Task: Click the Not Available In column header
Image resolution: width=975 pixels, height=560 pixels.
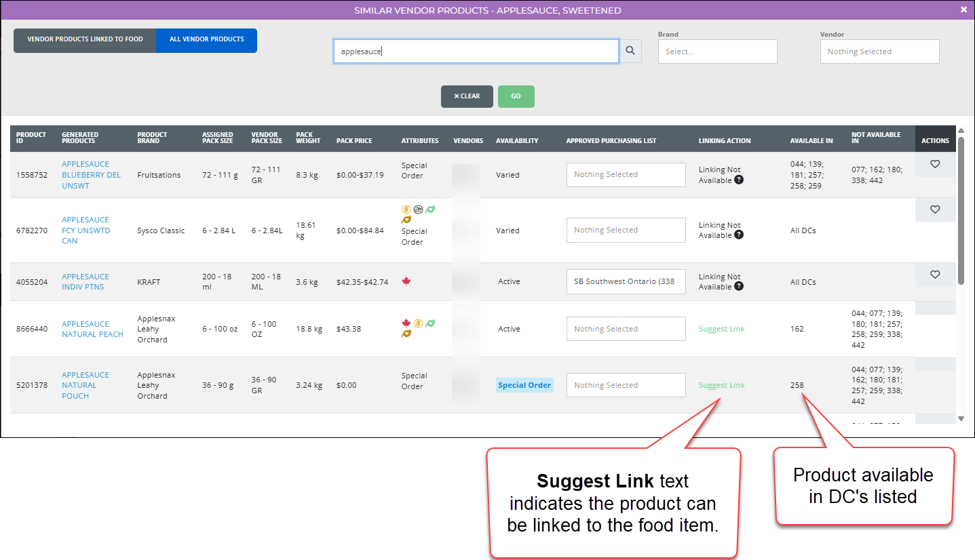Action: click(x=876, y=138)
